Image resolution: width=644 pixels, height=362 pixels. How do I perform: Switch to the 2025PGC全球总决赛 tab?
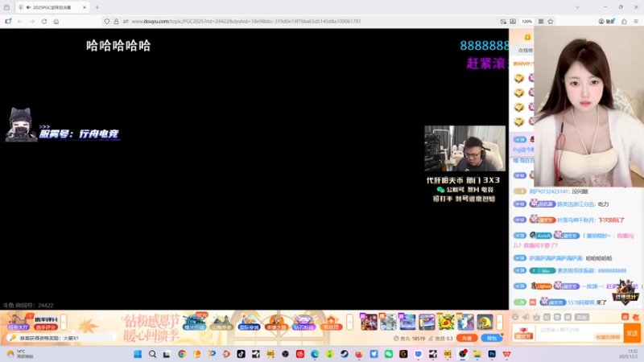52,7
